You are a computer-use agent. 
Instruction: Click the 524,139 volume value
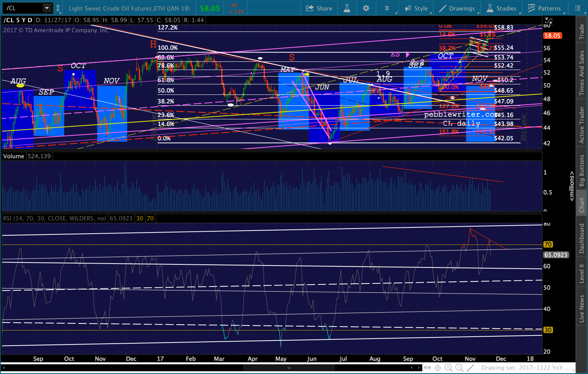point(39,156)
